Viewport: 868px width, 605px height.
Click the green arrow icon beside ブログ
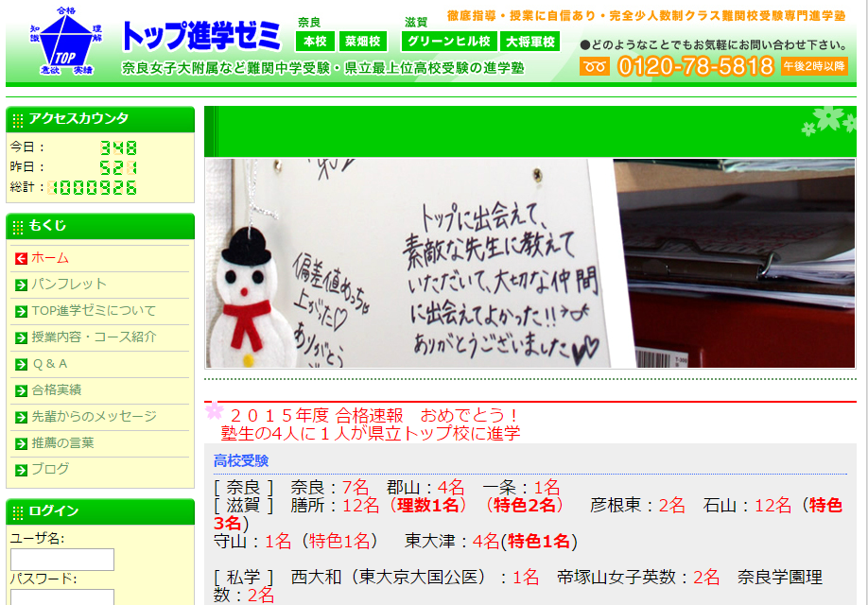pos(21,470)
